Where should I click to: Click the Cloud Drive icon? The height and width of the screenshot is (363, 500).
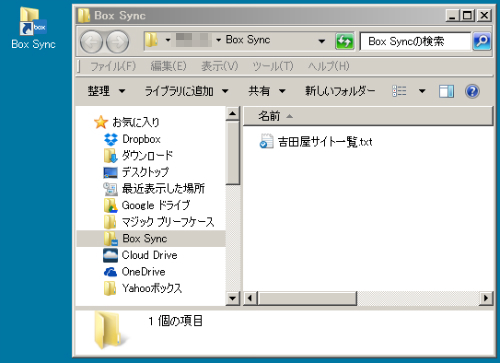click(x=110, y=255)
